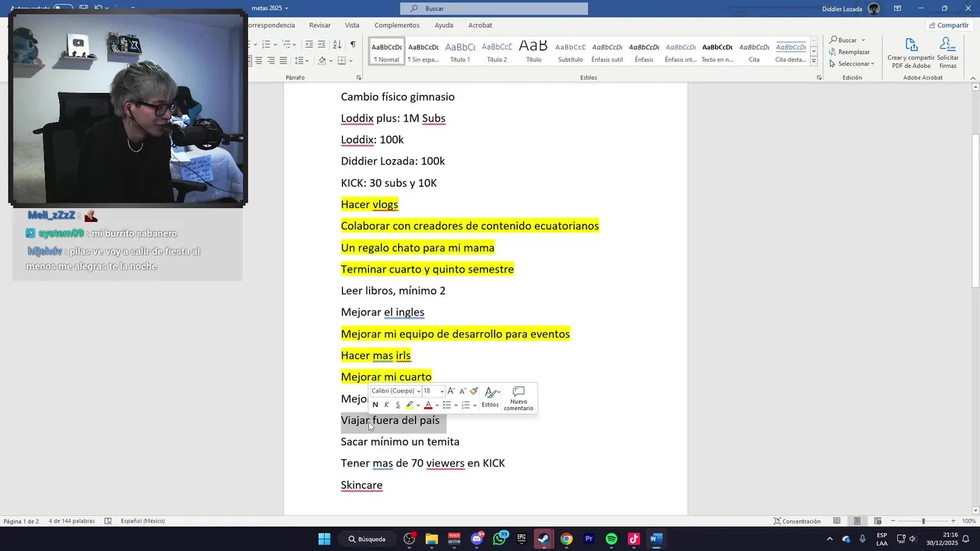Apply red font color from the mini toolbar

coord(428,405)
